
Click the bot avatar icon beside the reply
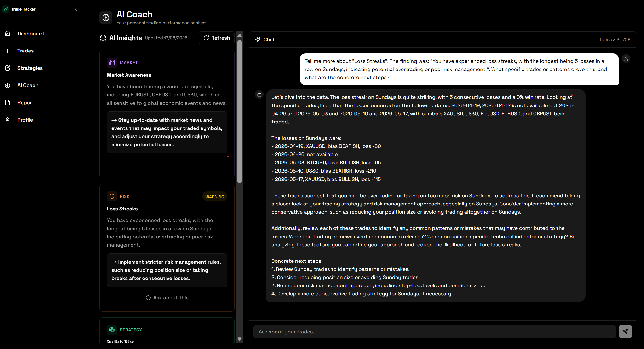259,95
